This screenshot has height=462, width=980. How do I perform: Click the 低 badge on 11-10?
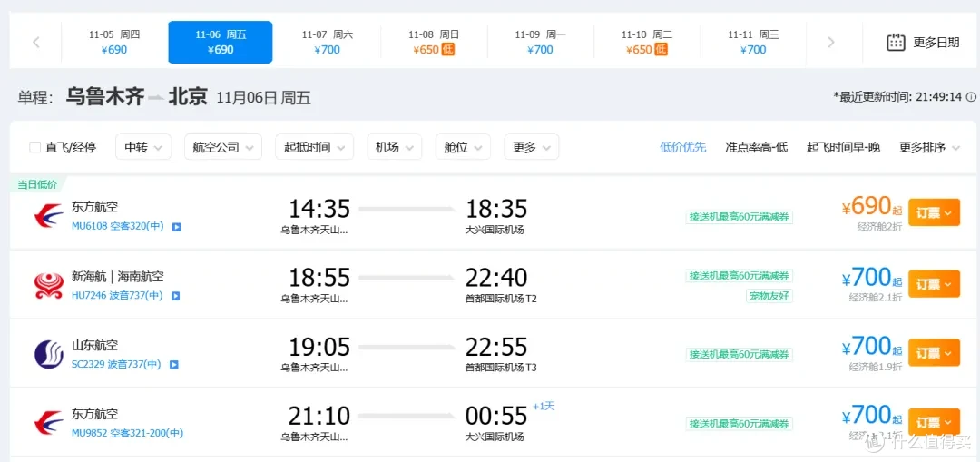click(x=661, y=49)
